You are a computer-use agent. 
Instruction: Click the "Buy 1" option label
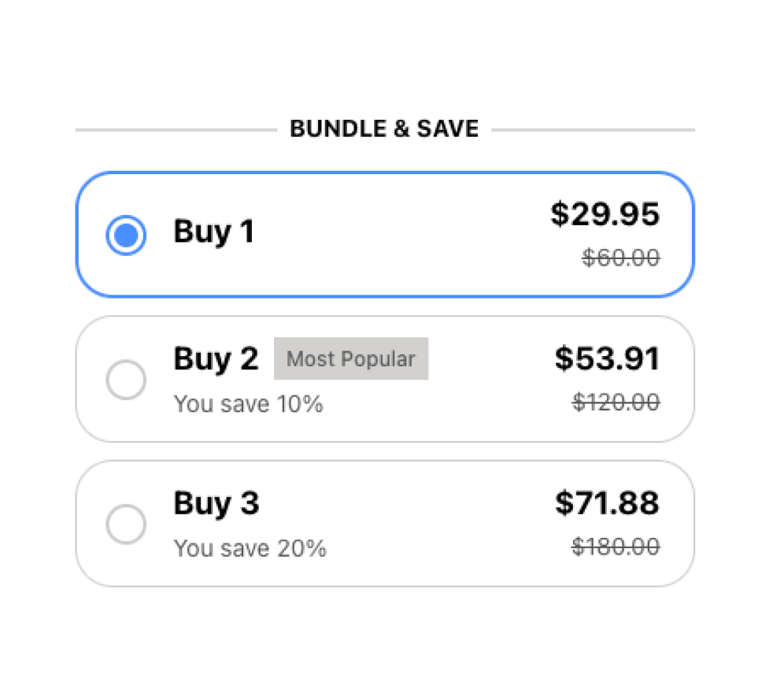coord(214,232)
